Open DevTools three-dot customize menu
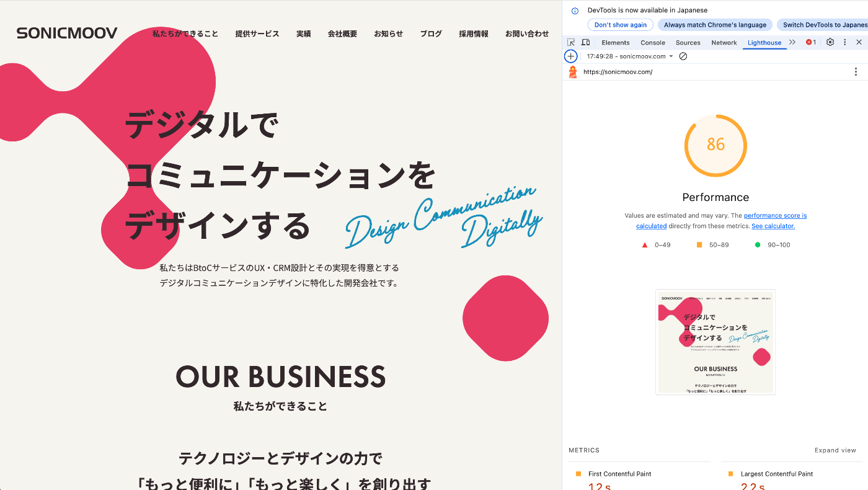The image size is (868, 490). click(844, 42)
